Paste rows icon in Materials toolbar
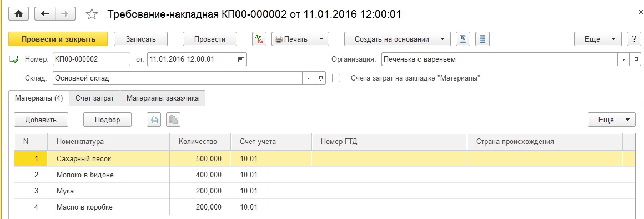This screenshot has width=644, height=219. [x=173, y=120]
